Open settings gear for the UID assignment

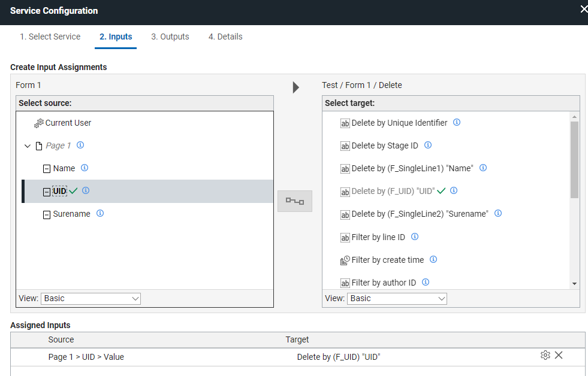tap(545, 355)
